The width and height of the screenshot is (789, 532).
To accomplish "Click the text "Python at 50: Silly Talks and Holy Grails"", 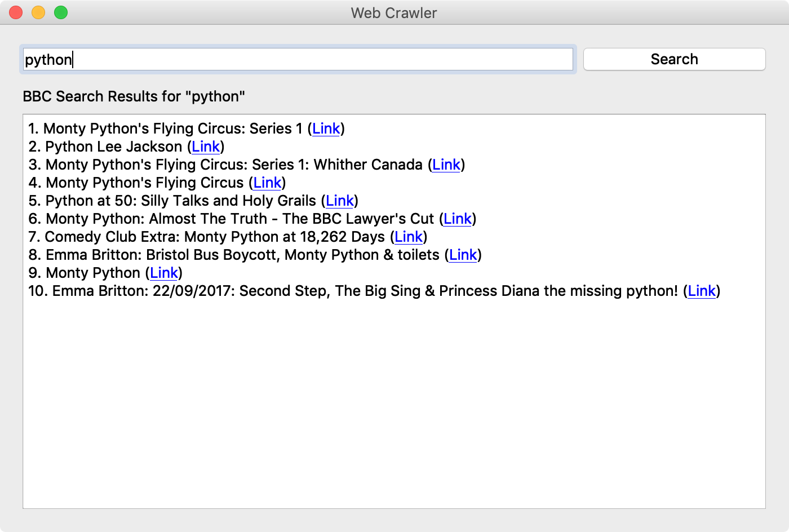I will point(181,201).
